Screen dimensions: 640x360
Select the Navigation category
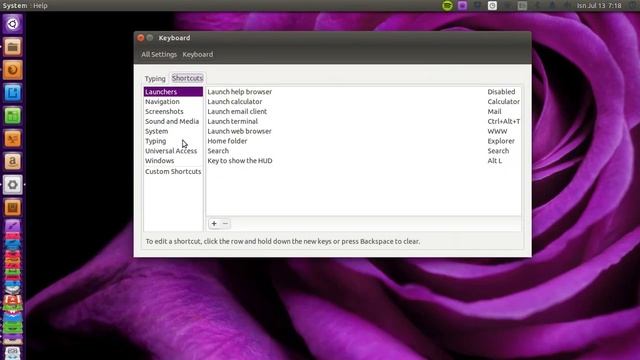173,102
